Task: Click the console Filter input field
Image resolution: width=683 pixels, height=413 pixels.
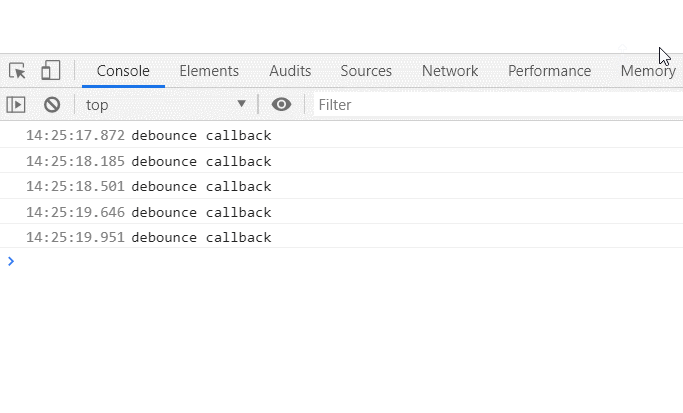Action: coord(495,104)
